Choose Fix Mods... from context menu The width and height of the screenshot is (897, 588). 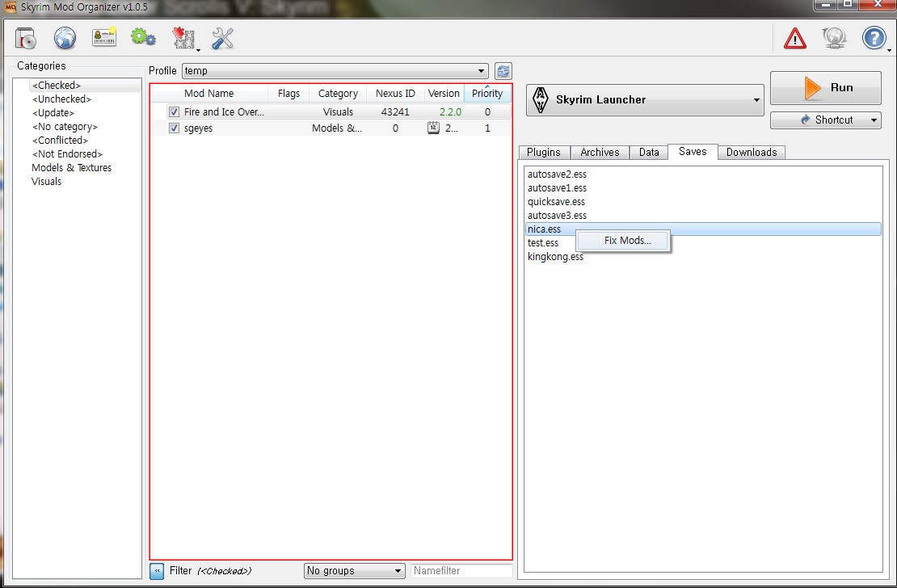click(x=622, y=241)
